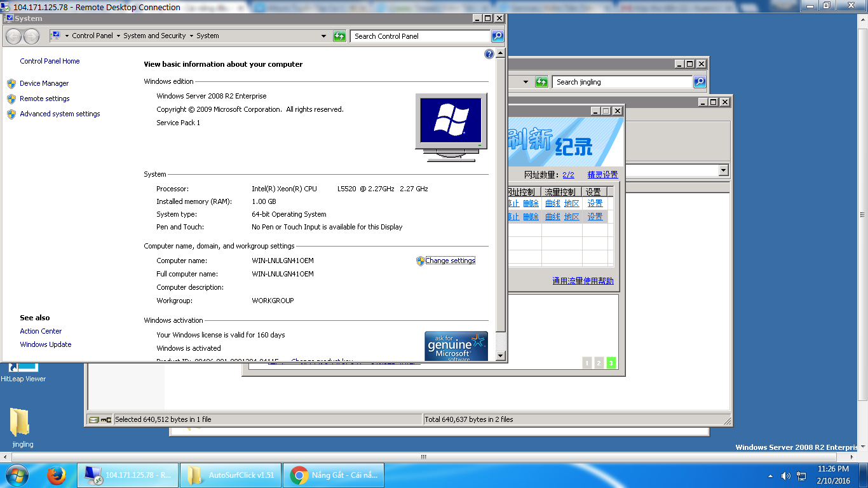
Task: Open Remote settings in the sidebar
Action: point(44,98)
